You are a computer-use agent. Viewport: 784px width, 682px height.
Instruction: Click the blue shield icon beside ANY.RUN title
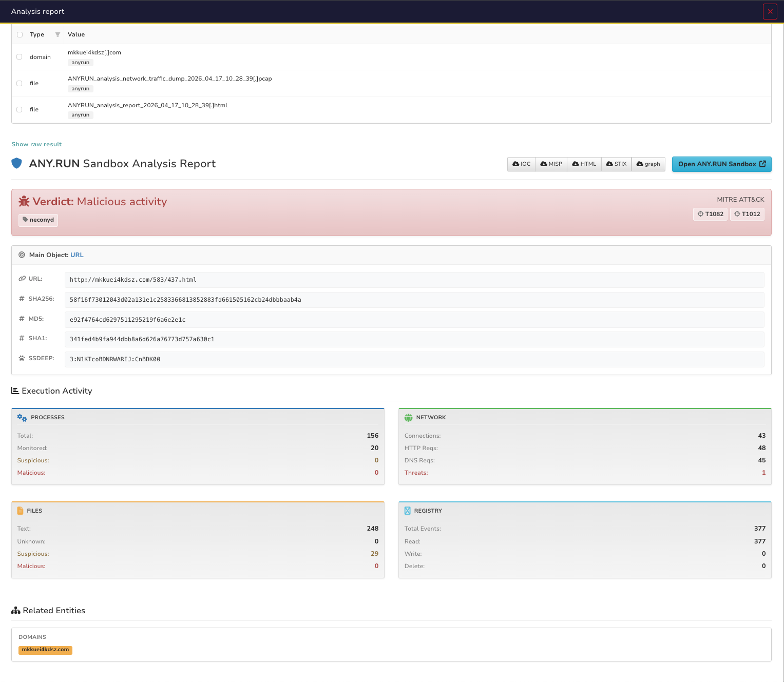point(16,164)
